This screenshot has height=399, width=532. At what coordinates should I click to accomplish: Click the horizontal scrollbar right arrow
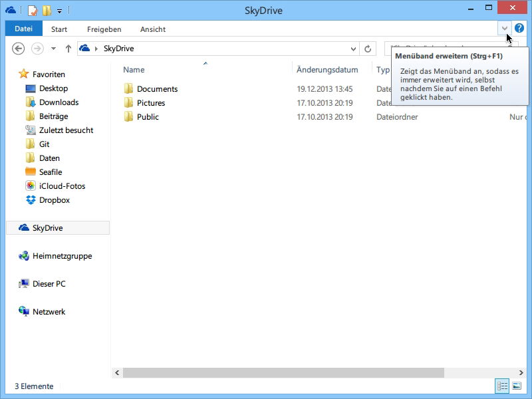tap(521, 372)
